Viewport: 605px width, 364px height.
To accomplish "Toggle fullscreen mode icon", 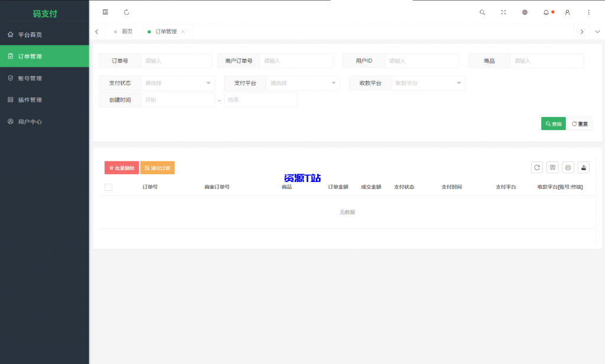I will coord(503,12).
